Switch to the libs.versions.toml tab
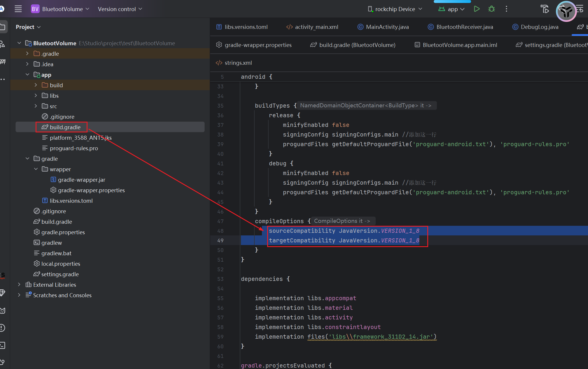 tap(242, 27)
